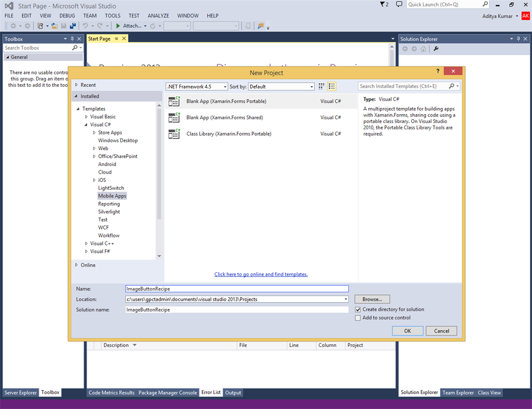Pin the Toolbox panel with auto-hide icon
This screenshot has height=409, width=532.
coord(72,39)
